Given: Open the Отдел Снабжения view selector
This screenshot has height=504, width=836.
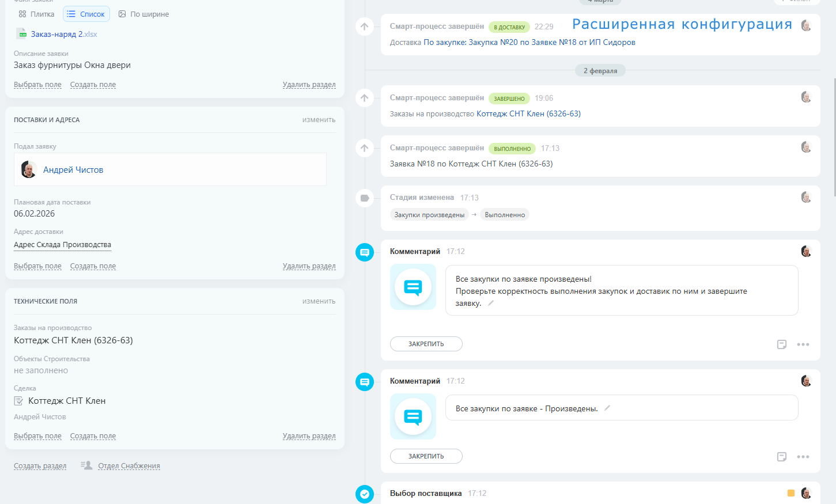Looking at the screenshot, I should pos(129,466).
